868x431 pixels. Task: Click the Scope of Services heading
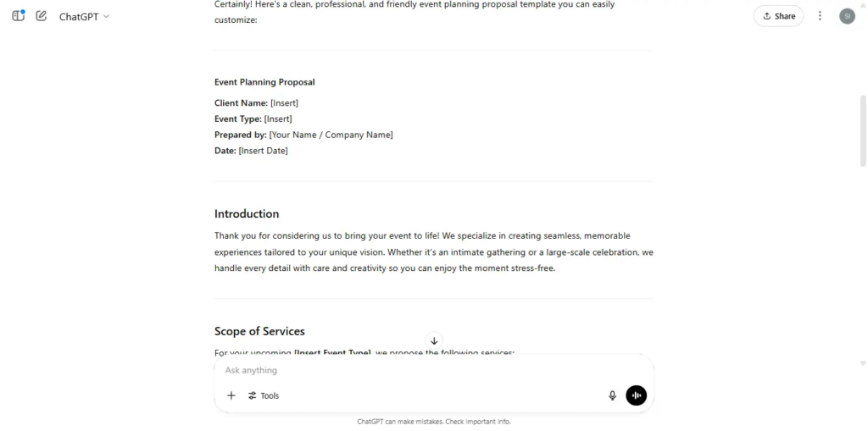click(259, 331)
